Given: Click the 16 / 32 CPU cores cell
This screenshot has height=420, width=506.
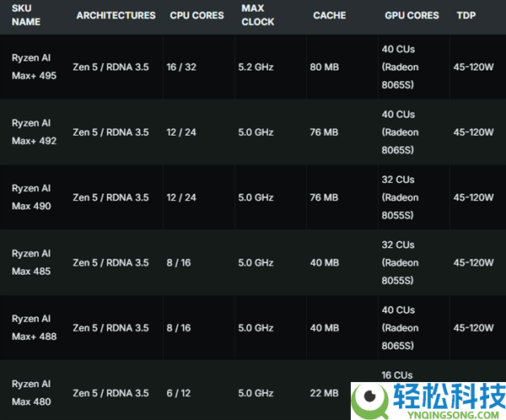Looking at the screenshot, I should (x=181, y=67).
